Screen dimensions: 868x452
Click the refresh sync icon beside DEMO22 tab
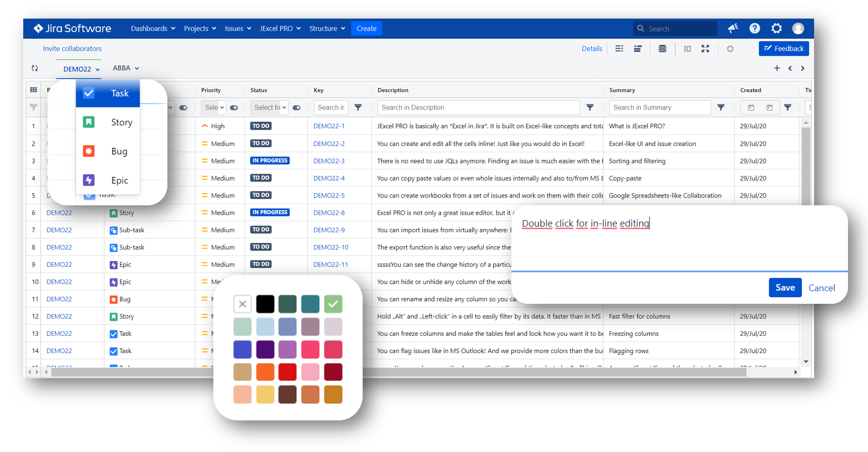pyautogui.click(x=35, y=68)
